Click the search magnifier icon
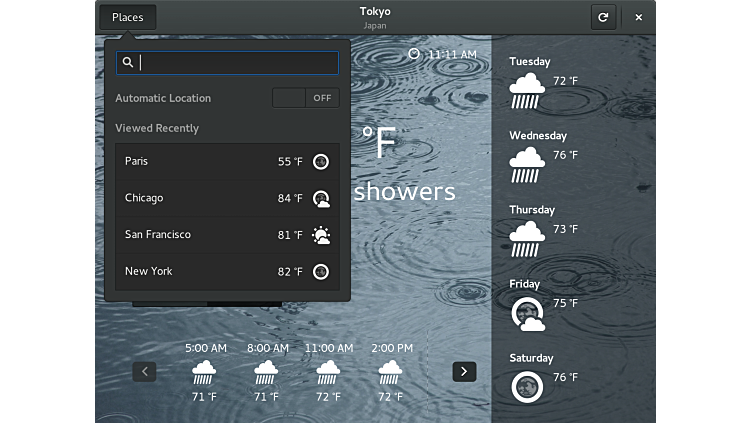 [x=128, y=63]
